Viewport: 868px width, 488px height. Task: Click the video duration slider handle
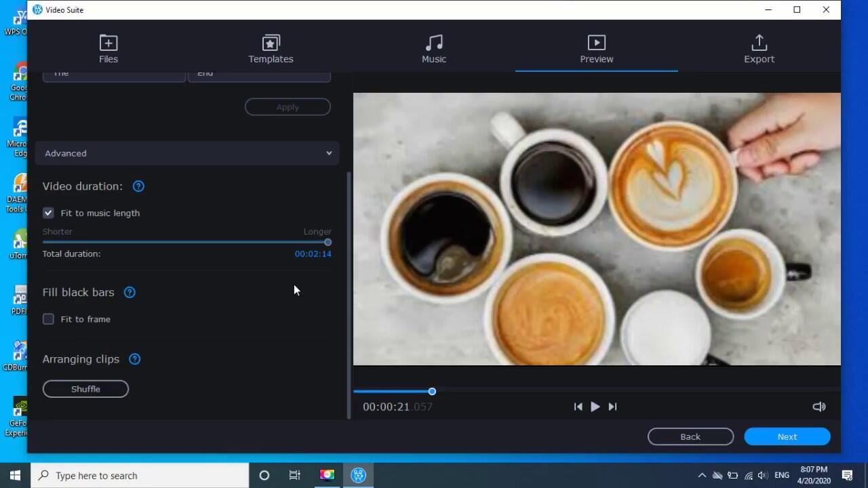pyautogui.click(x=328, y=242)
